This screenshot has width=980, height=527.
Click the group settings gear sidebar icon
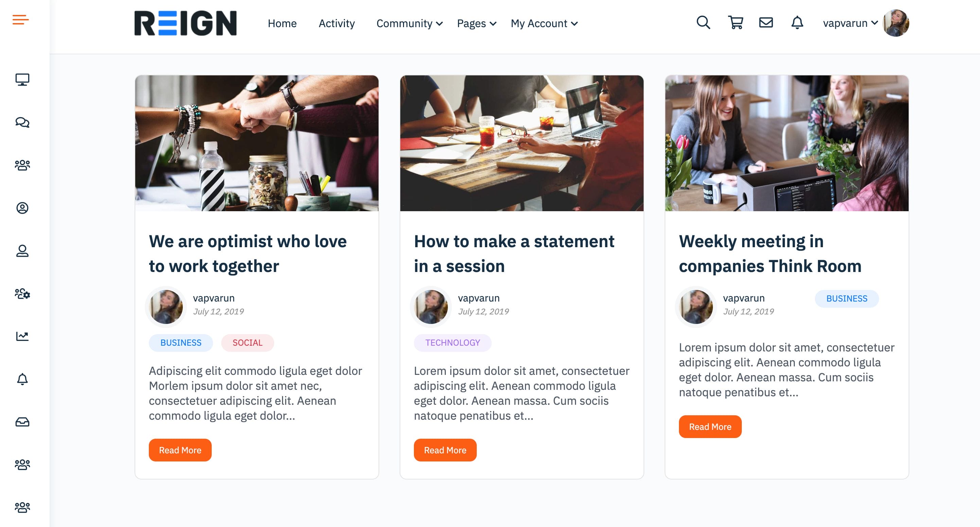coord(22,293)
